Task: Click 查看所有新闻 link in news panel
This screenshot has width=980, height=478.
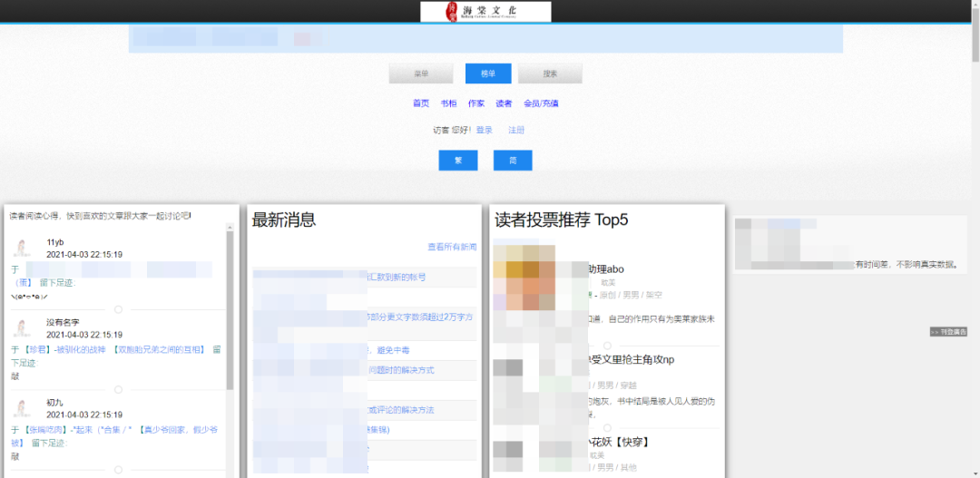Action: [452, 247]
